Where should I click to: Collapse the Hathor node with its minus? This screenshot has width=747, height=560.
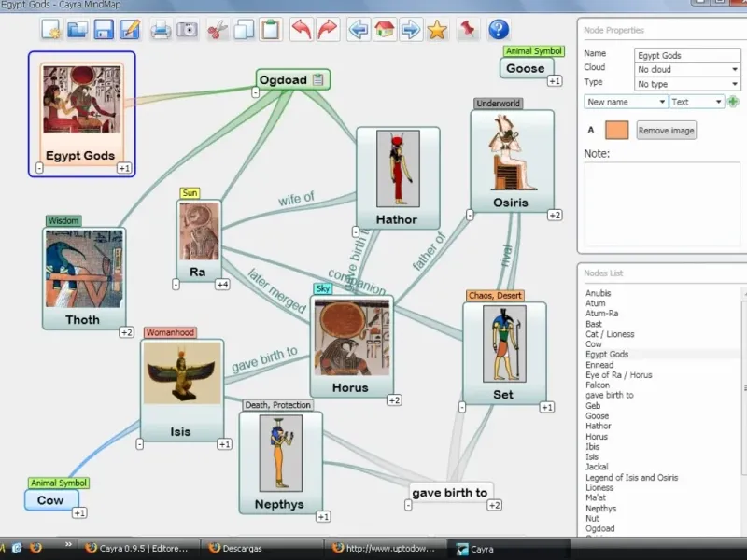tap(356, 231)
